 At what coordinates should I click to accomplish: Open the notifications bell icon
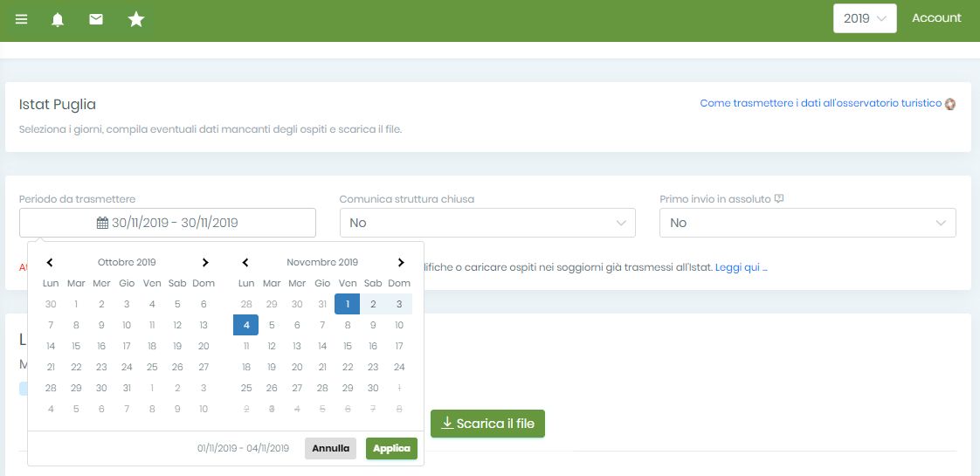[x=58, y=19]
